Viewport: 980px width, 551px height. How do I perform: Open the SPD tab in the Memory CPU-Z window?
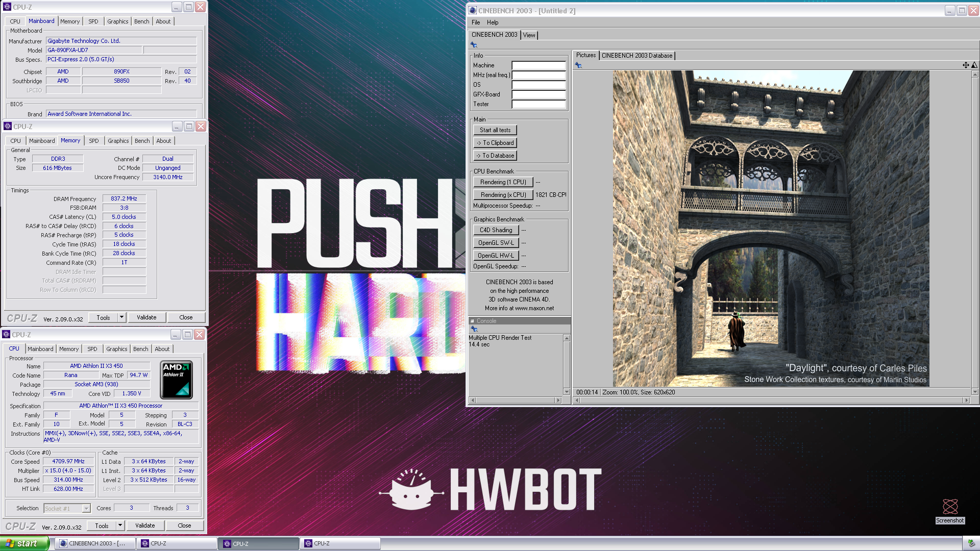point(94,141)
